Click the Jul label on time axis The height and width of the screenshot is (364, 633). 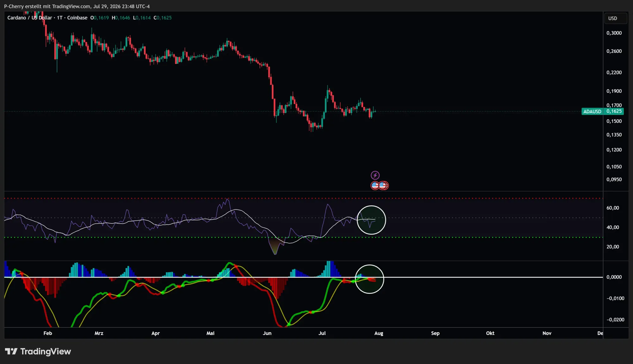coord(322,333)
